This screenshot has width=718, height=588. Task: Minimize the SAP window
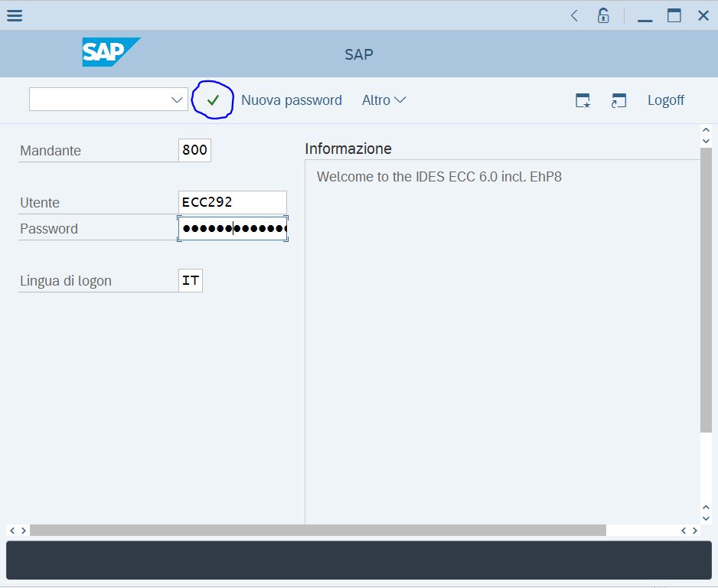[645, 20]
